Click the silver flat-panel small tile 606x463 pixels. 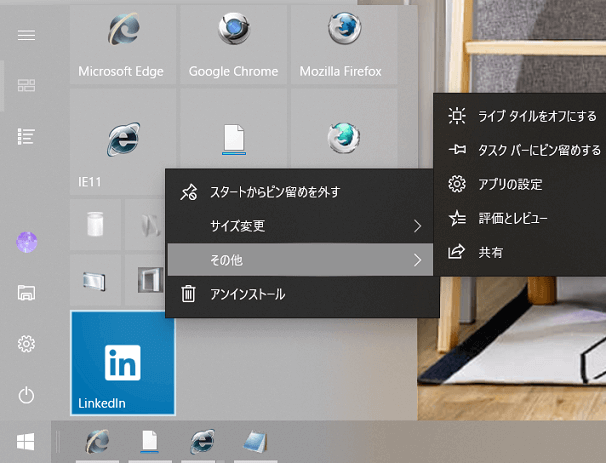[x=95, y=280]
